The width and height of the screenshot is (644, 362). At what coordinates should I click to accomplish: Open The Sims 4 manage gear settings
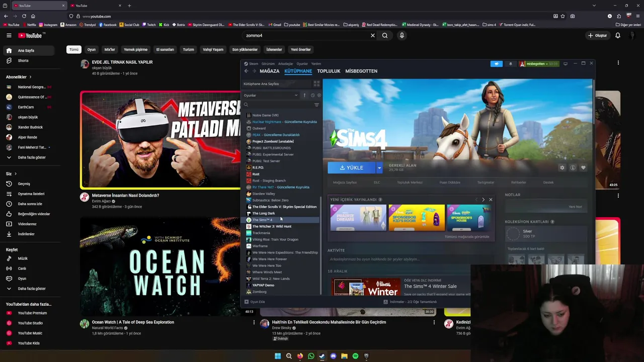coord(562,167)
